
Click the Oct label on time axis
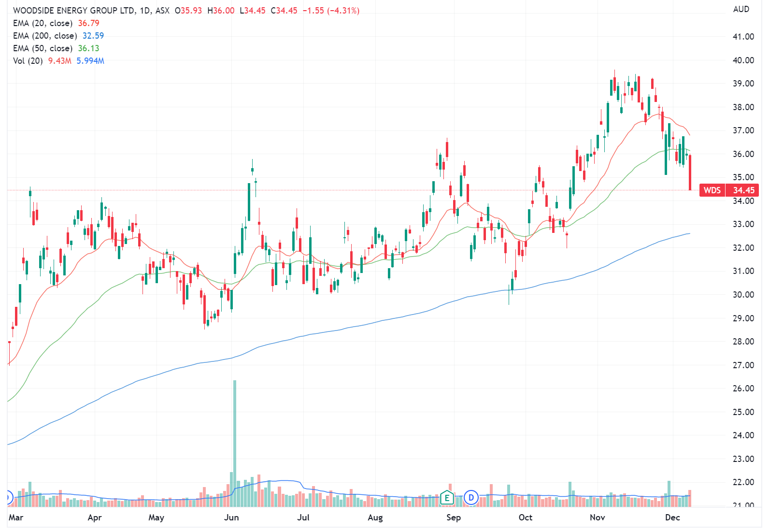526,518
